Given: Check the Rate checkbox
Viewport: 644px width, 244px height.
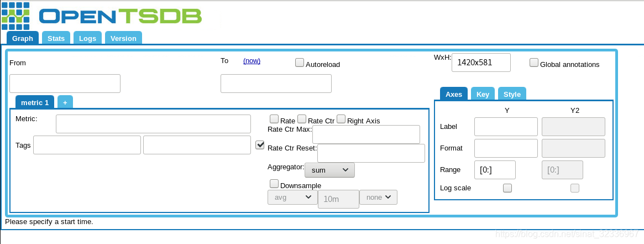Looking at the screenshot, I should click(x=274, y=119).
